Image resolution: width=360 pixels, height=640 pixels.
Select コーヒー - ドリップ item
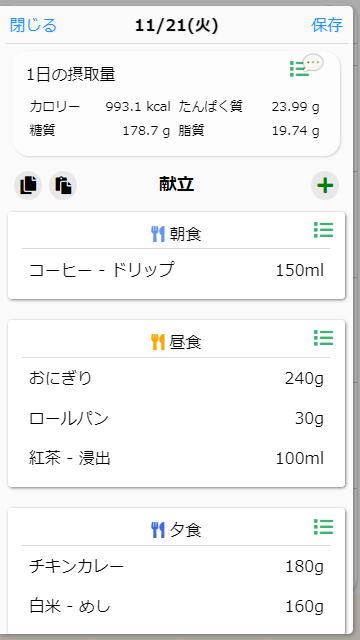point(176,270)
